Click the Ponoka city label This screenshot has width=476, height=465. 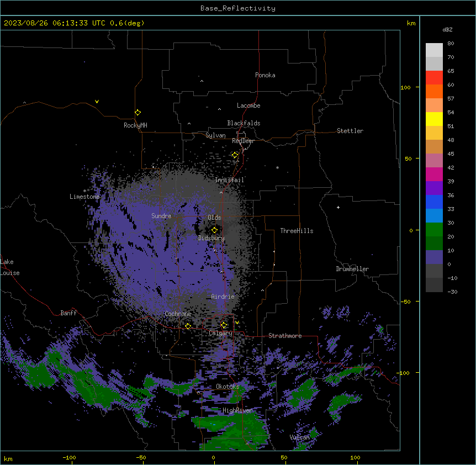[x=265, y=75]
